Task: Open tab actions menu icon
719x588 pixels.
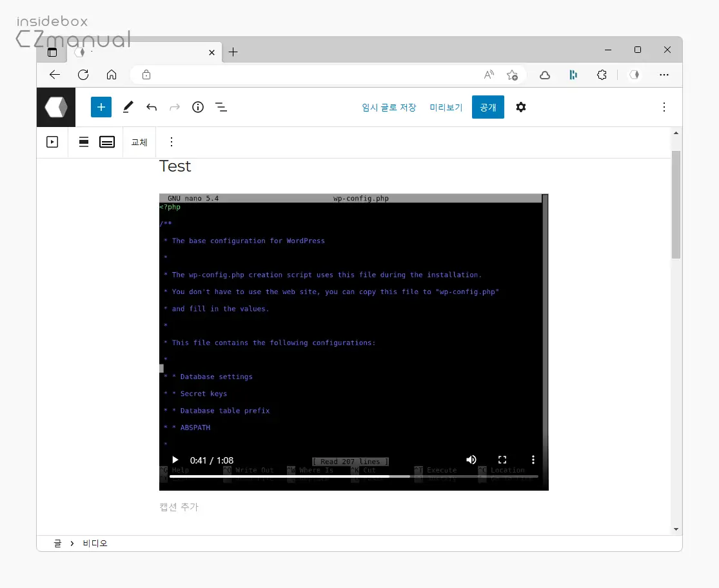Action: (x=52, y=52)
